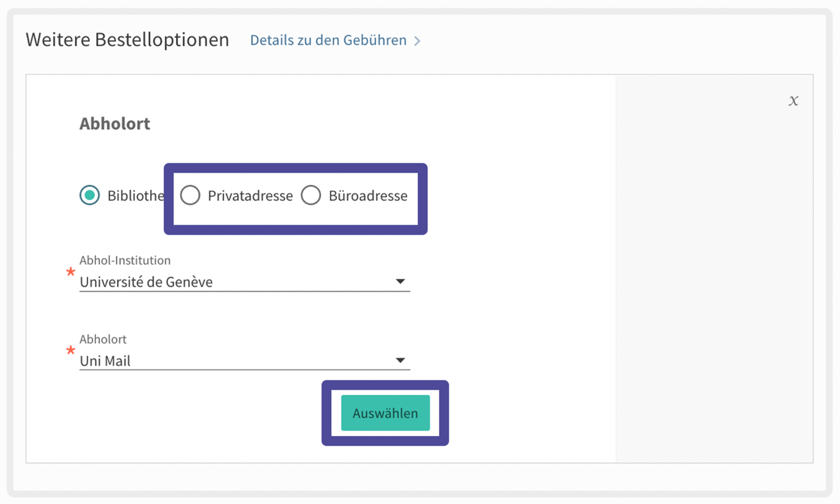Click the Bibliothek label text
The width and height of the screenshot is (840, 504).
(135, 196)
